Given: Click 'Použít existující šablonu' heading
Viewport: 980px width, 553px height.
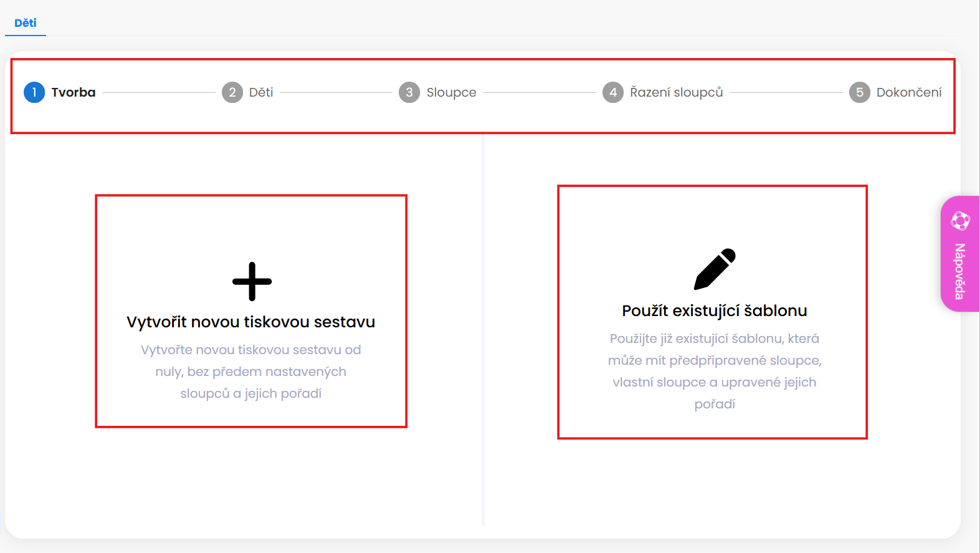Looking at the screenshot, I should 715,310.
